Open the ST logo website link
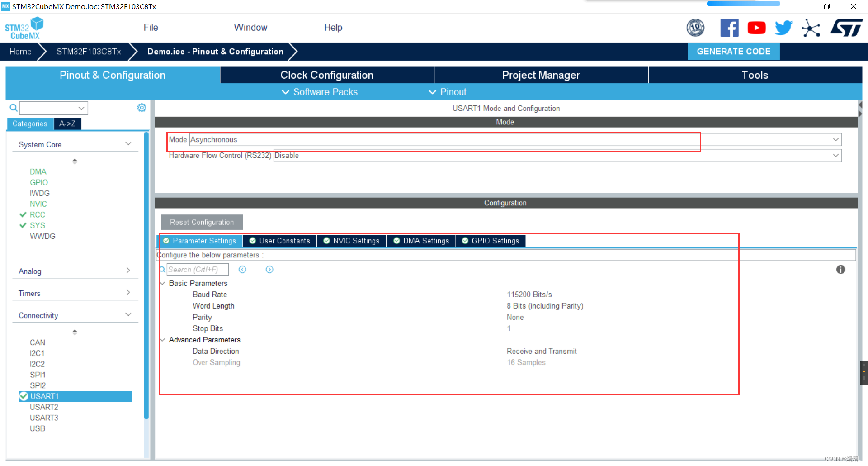The height and width of the screenshot is (466, 868). click(x=846, y=28)
